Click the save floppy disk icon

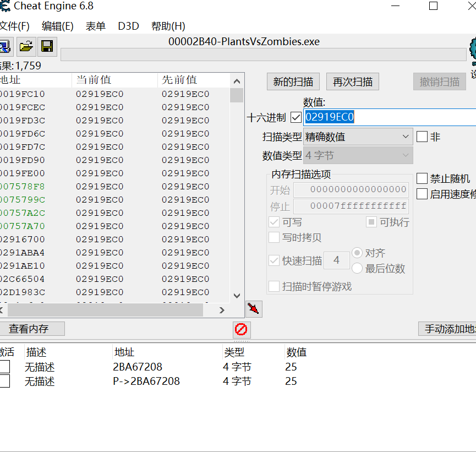pos(47,47)
